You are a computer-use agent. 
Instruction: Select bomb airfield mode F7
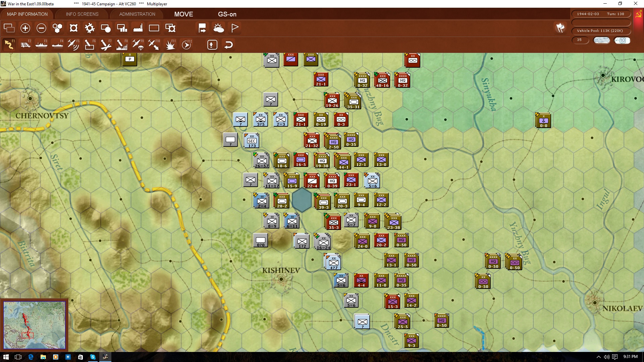pyautogui.click(x=106, y=45)
